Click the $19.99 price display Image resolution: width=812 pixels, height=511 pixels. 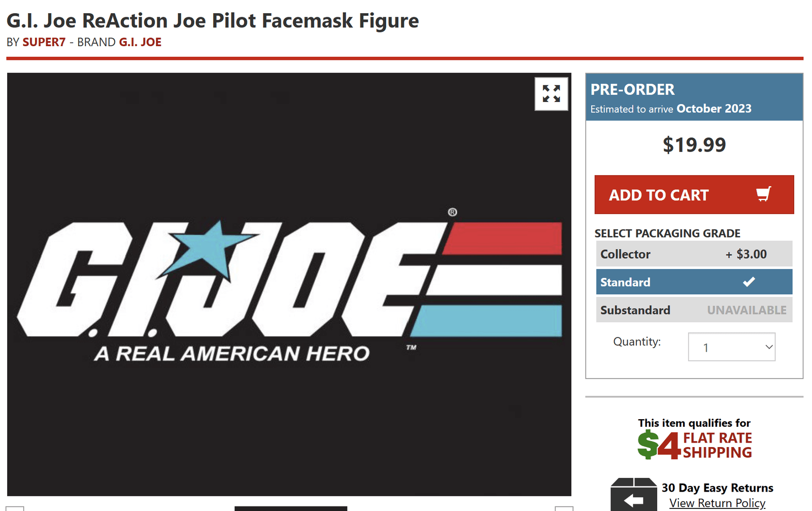[x=694, y=144]
